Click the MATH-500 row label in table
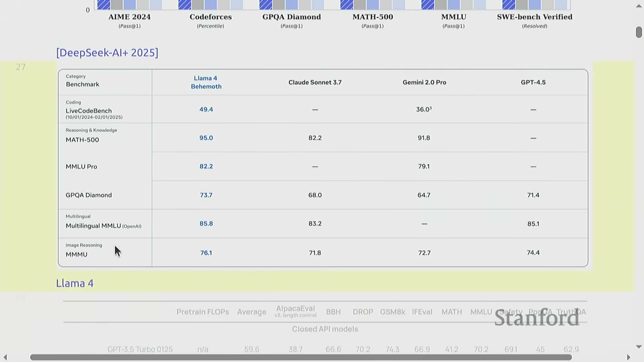Image resolution: width=644 pixels, height=362 pixels. pos(82,140)
